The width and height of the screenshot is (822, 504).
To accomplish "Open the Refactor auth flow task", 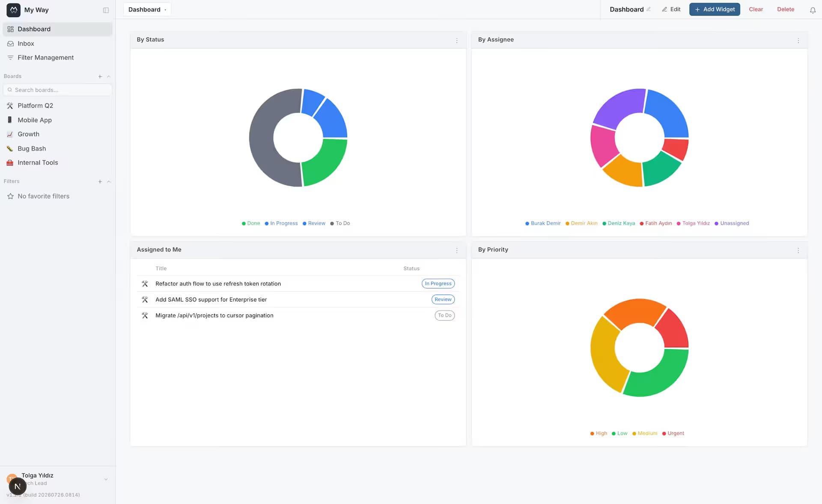I will 218,284.
